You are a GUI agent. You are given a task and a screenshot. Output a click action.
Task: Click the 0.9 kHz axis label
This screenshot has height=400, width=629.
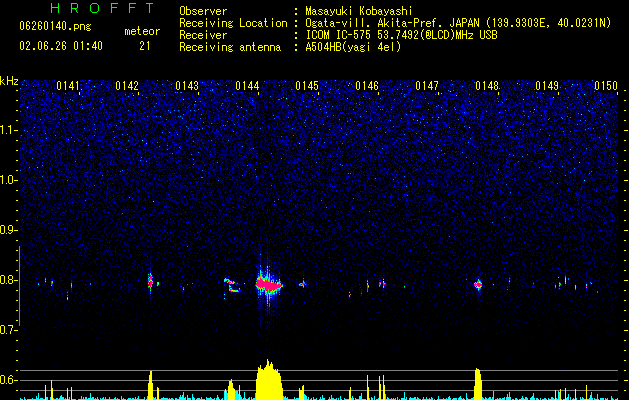[x=8, y=230]
